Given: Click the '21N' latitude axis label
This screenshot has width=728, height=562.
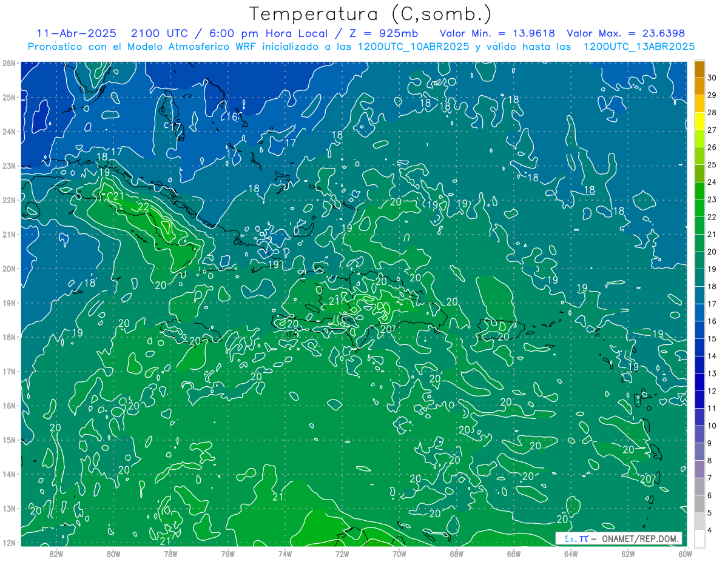Looking at the screenshot, I should 8,234.
